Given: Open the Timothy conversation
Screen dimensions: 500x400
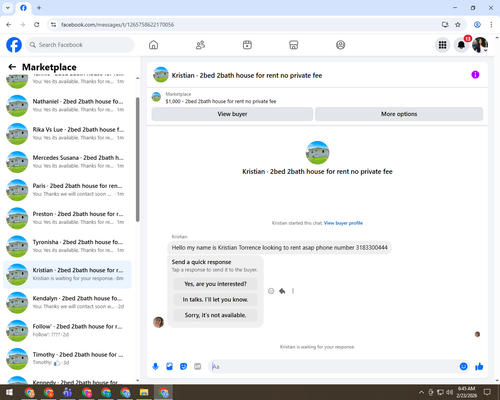Looking at the screenshot, I should click(x=68, y=359).
